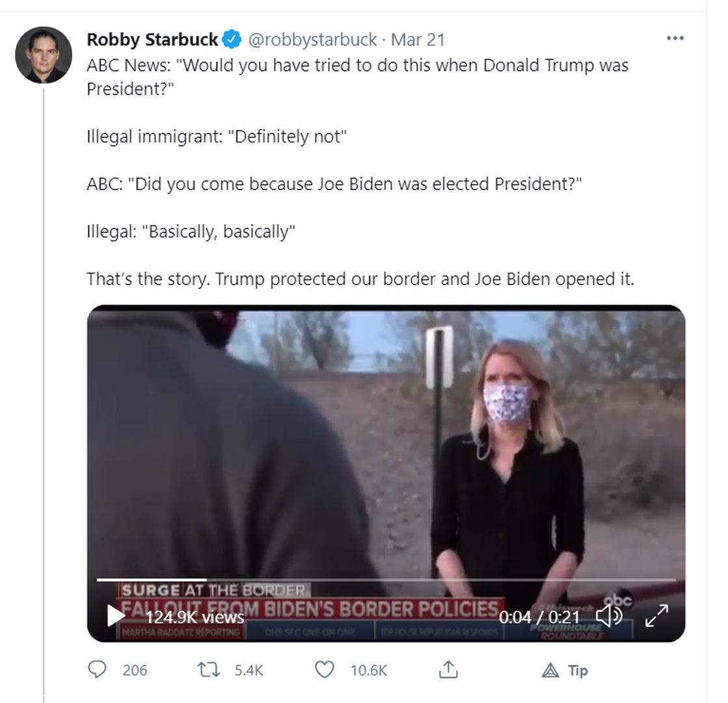728x703 pixels.
Task: Click the blue verified badge
Action: 232,40
